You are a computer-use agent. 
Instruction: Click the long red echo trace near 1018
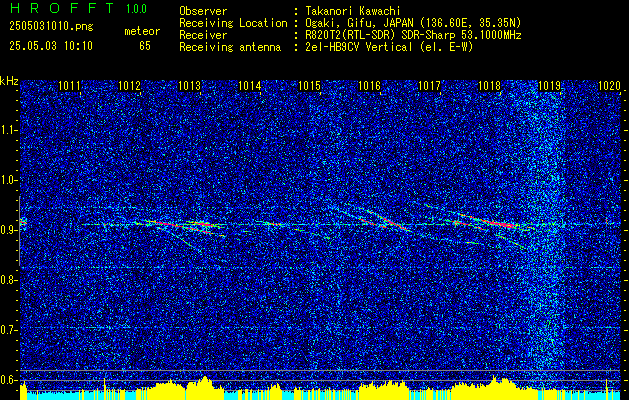[x=487, y=221]
